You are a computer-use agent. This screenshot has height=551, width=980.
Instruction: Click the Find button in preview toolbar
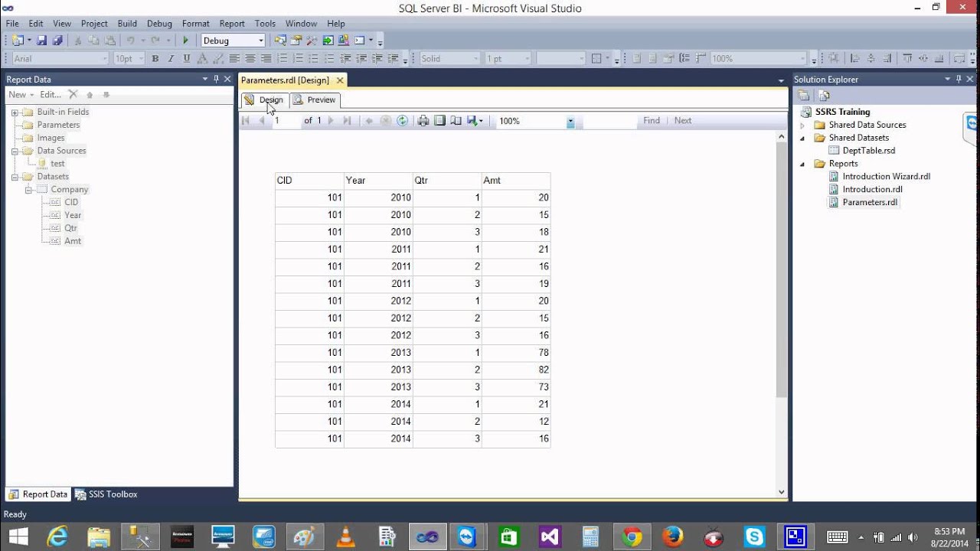click(652, 121)
